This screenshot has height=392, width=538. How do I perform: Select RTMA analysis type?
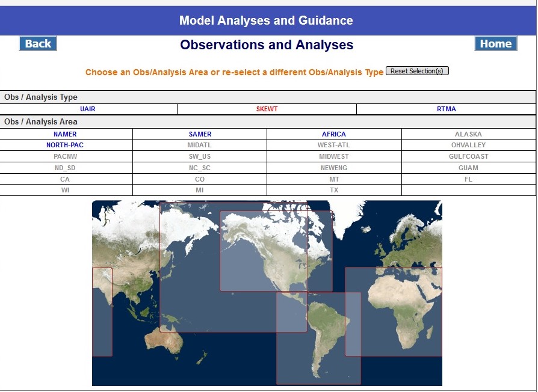(446, 109)
